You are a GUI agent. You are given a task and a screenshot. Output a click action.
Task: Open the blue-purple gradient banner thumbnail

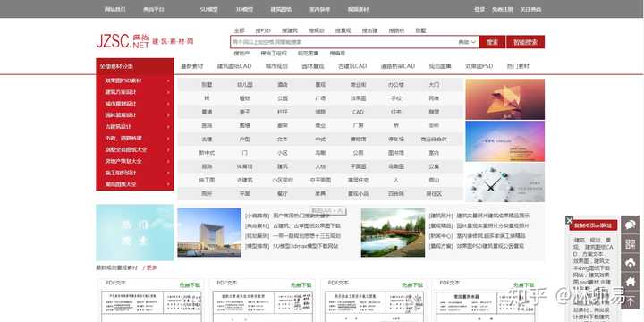[x=504, y=141]
